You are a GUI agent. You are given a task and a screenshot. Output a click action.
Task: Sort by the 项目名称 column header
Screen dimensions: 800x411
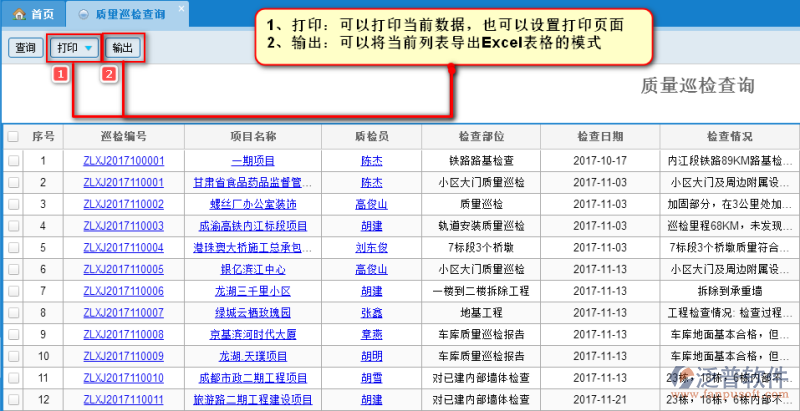tap(253, 136)
